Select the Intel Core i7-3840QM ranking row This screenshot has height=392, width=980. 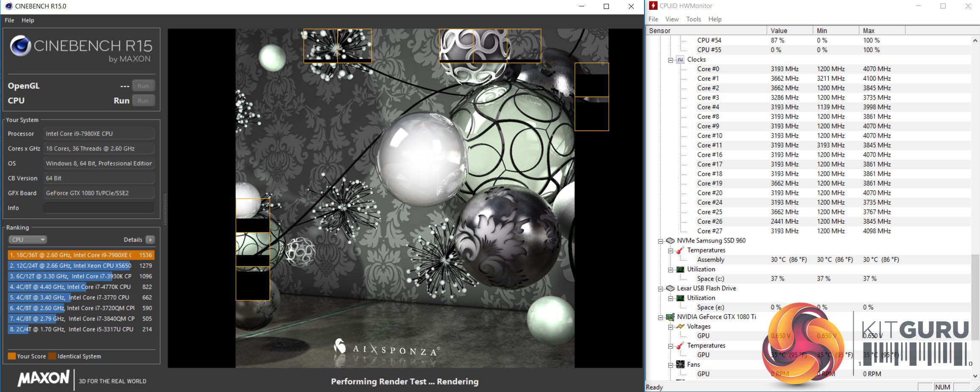click(x=81, y=319)
